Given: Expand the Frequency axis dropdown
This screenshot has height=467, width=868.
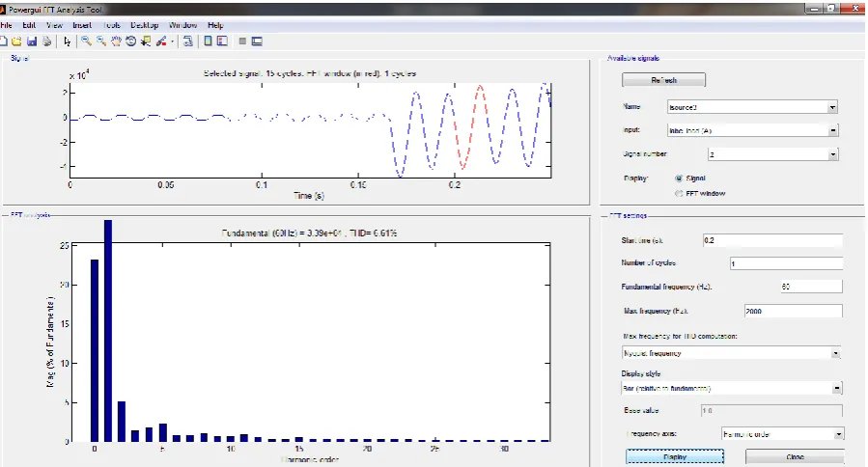Looking at the screenshot, I should (839, 434).
